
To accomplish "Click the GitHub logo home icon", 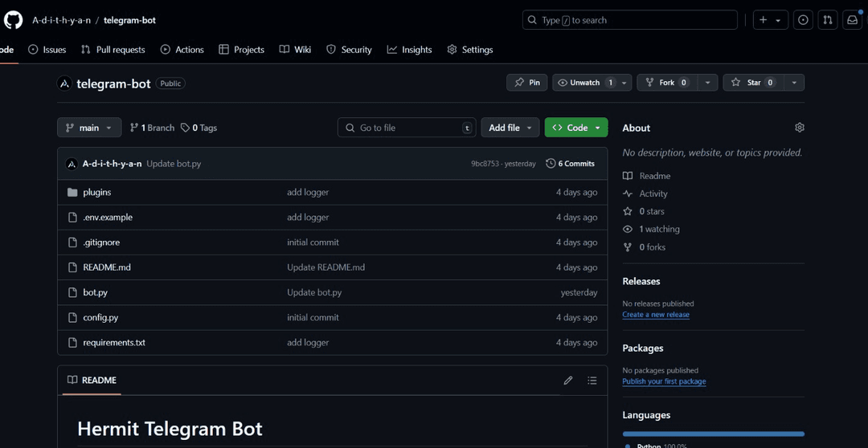I will point(14,20).
